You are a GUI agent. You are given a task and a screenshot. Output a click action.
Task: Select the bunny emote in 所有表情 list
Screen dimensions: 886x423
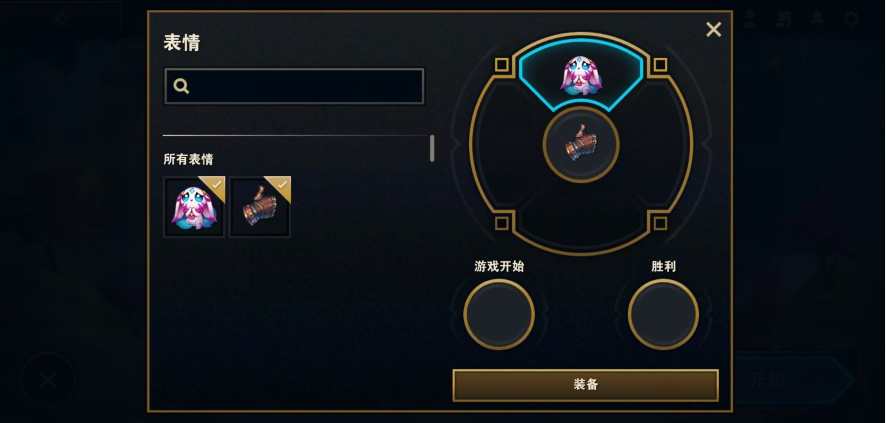194,207
